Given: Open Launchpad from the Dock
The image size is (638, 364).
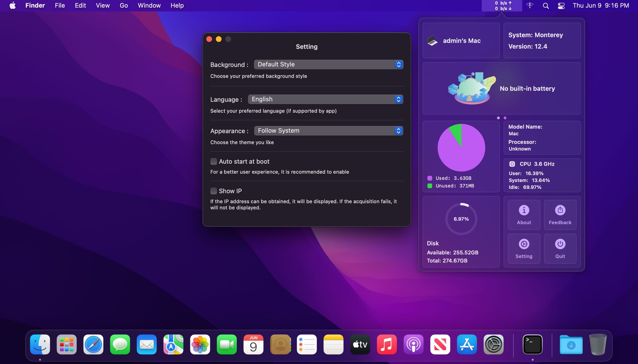Looking at the screenshot, I should click(66, 344).
